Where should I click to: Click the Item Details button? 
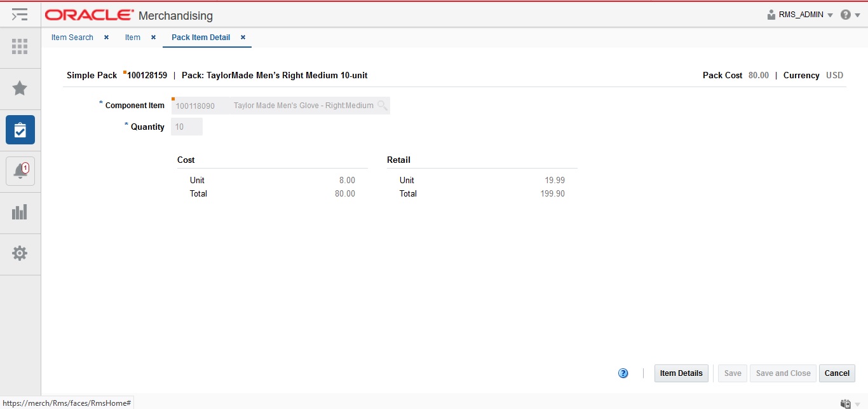coord(681,373)
